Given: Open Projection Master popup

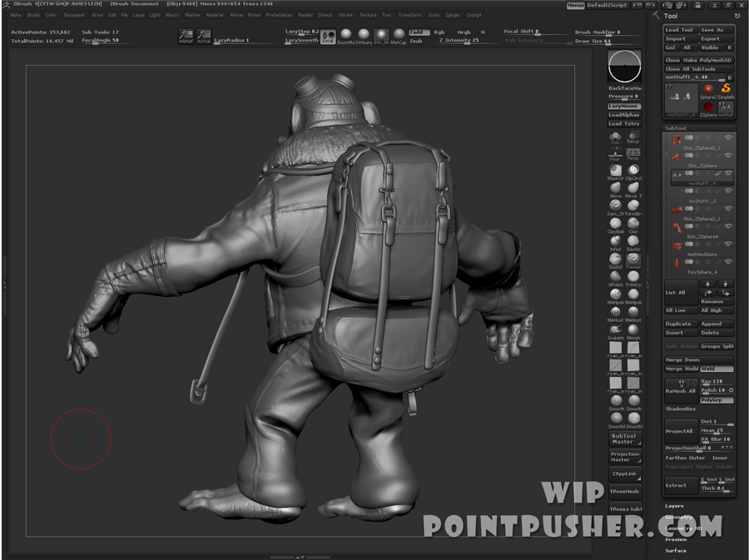Looking at the screenshot, I should pyautogui.click(x=625, y=456).
